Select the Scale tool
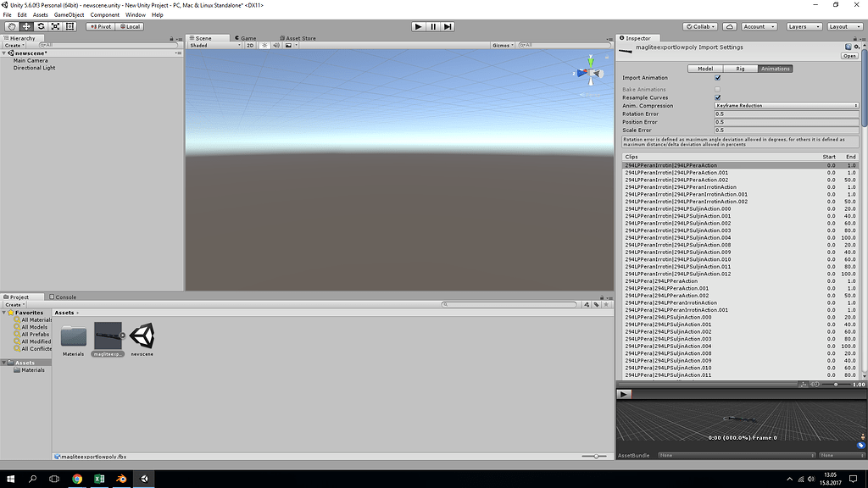Screen dimensions: 868x488 click(x=55, y=26)
